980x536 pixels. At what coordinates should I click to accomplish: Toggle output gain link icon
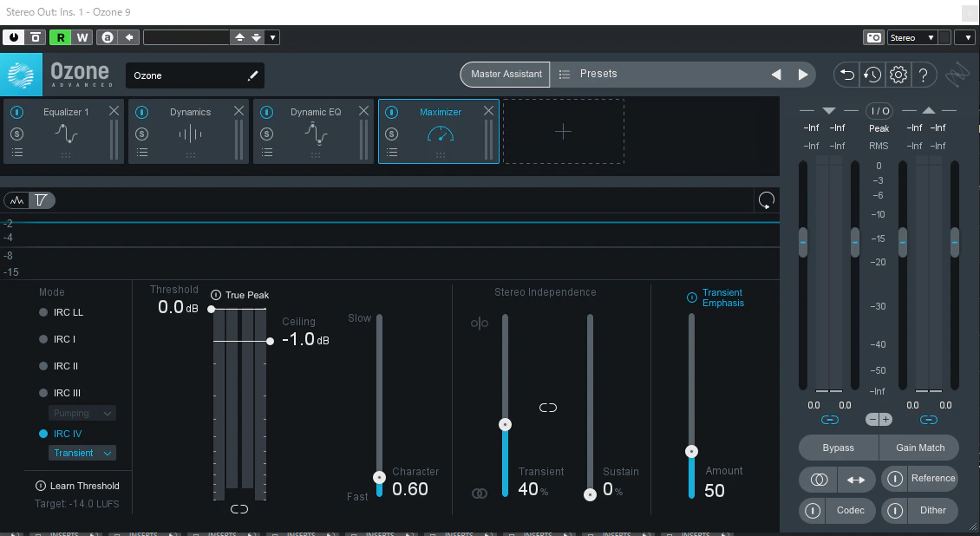[x=929, y=420]
